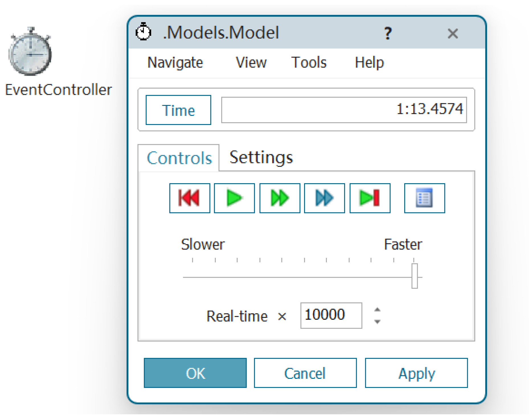
Task: Select the Controls tab
Action: (x=179, y=158)
